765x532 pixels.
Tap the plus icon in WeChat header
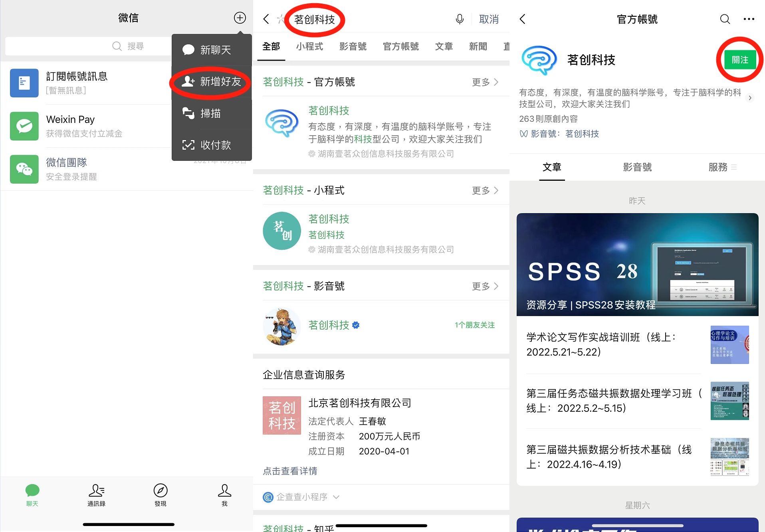click(240, 18)
